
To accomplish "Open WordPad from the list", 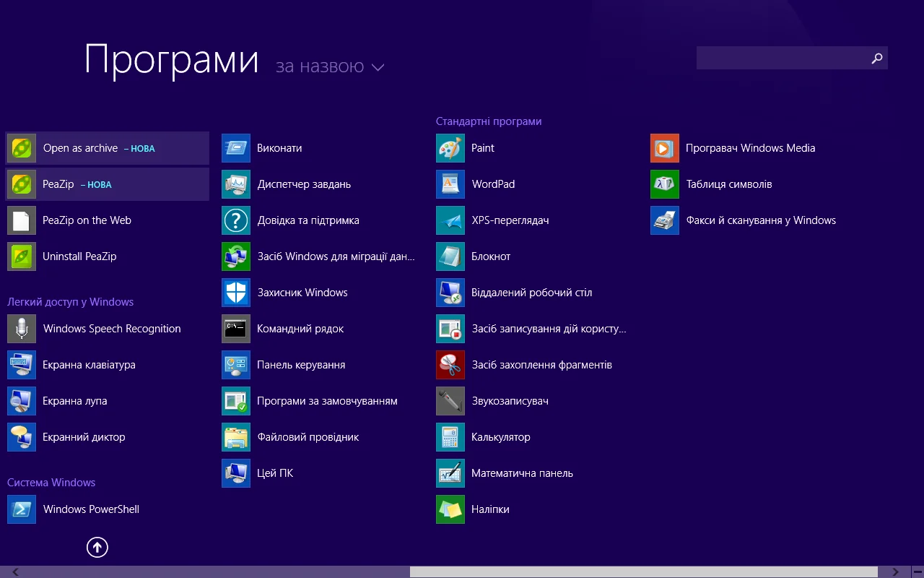I will (493, 184).
